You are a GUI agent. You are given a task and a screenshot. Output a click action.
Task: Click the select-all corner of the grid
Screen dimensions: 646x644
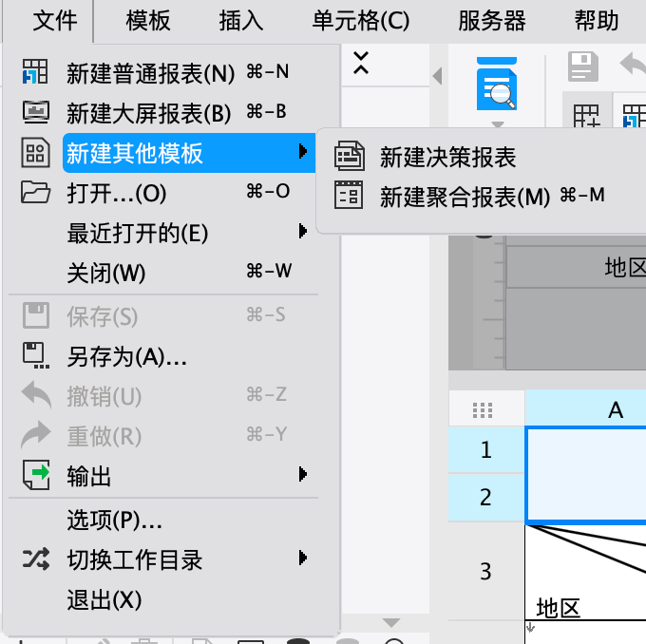click(484, 409)
